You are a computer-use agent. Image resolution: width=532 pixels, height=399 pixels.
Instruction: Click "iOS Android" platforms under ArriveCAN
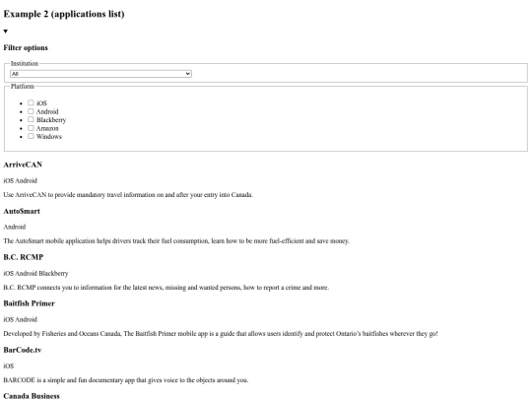pos(21,180)
